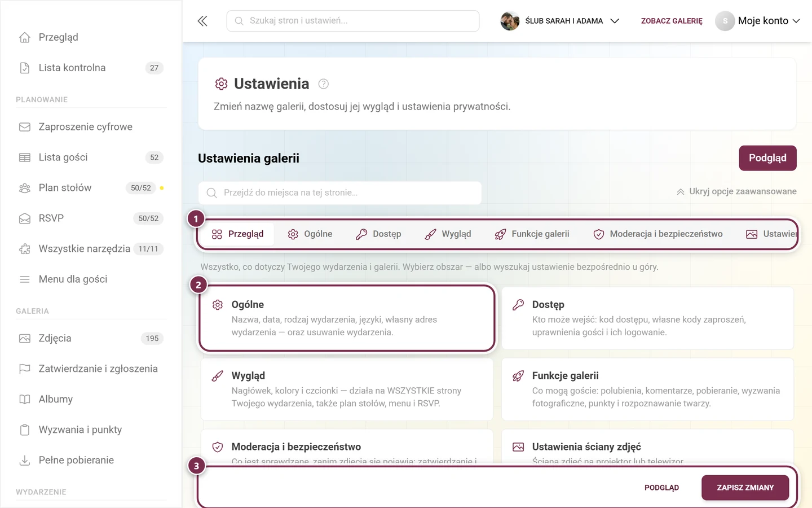Switch to the Funkcje galerii tab
The height and width of the screenshot is (508, 812).
coord(532,234)
